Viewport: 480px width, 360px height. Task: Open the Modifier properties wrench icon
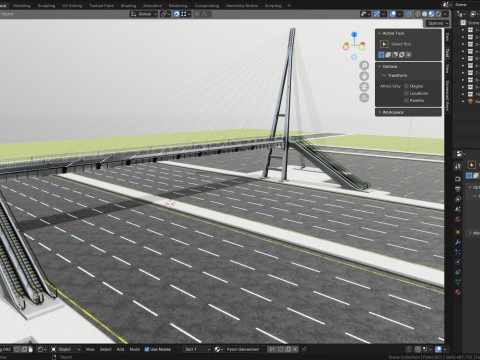pos(458,242)
